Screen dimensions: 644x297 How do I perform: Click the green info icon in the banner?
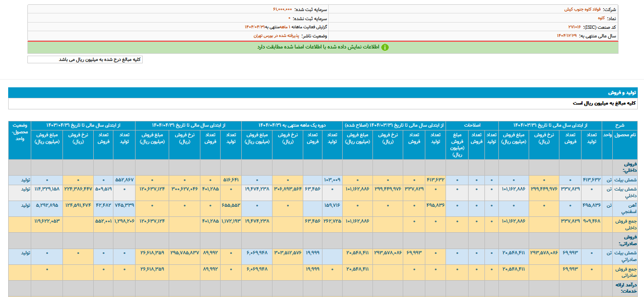(385, 47)
